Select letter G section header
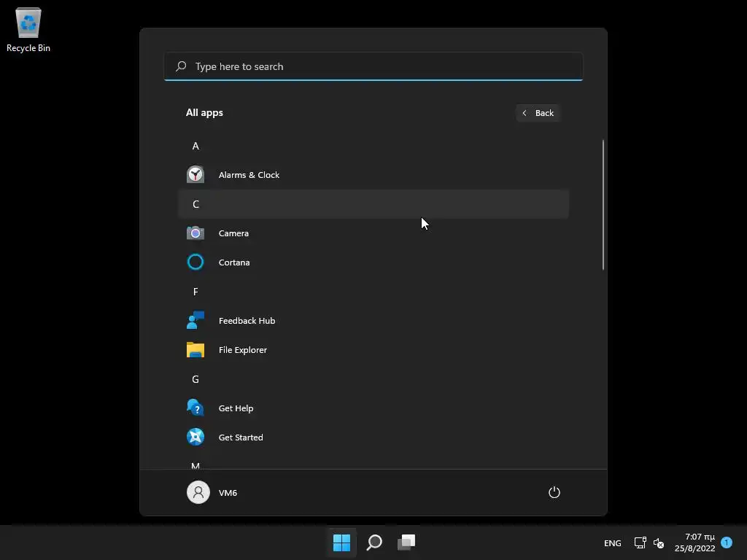Viewport: 747px width, 560px height. pyautogui.click(x=373, y=379)
